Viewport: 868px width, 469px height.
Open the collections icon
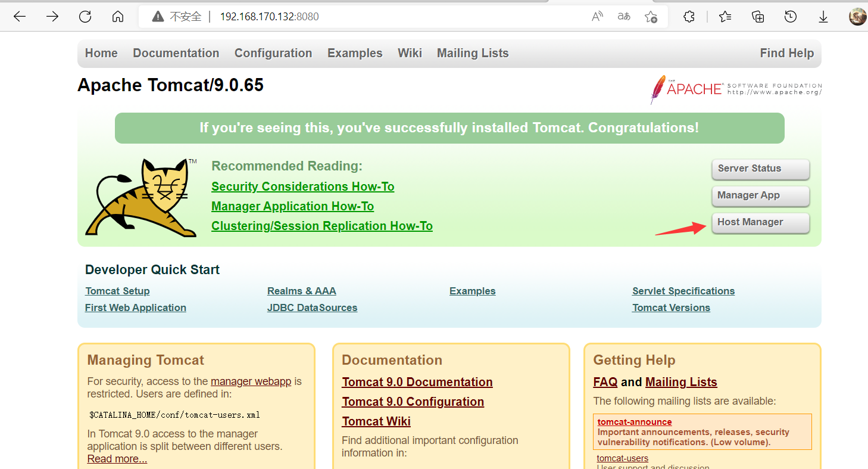[x=758, y=17]
